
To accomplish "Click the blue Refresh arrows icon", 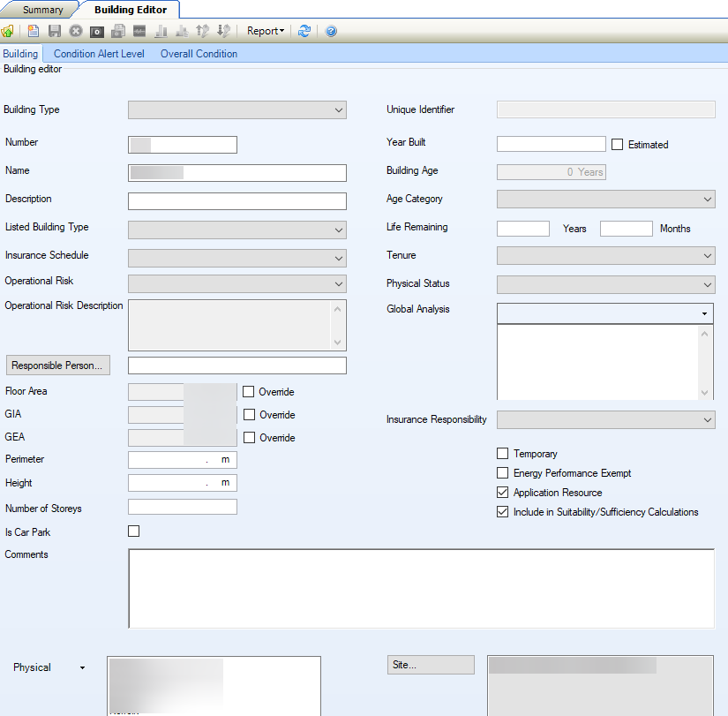I will tap(304, 31).
